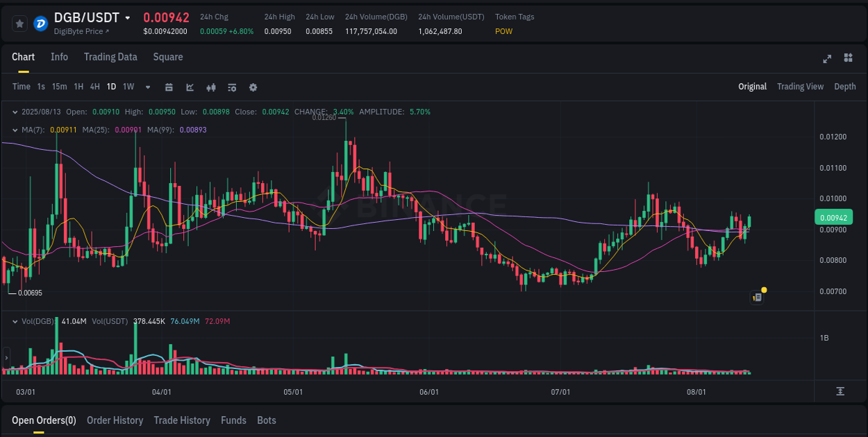Open the Depth chart view
The width and height of the screenshot is (868, 437).
click(844, 87)
